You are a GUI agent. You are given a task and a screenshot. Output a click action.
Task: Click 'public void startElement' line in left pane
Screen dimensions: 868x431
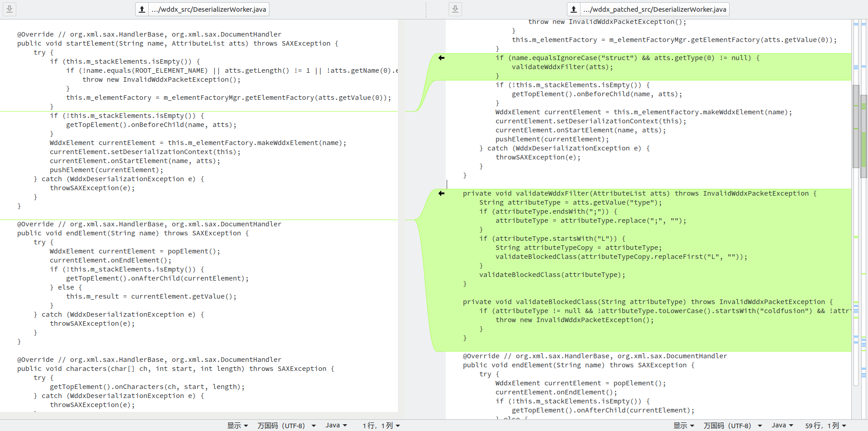click(x=178, y=43)
